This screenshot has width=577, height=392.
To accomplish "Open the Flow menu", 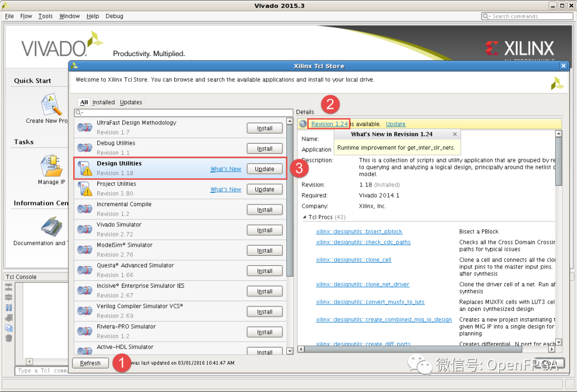I will 26,16.
